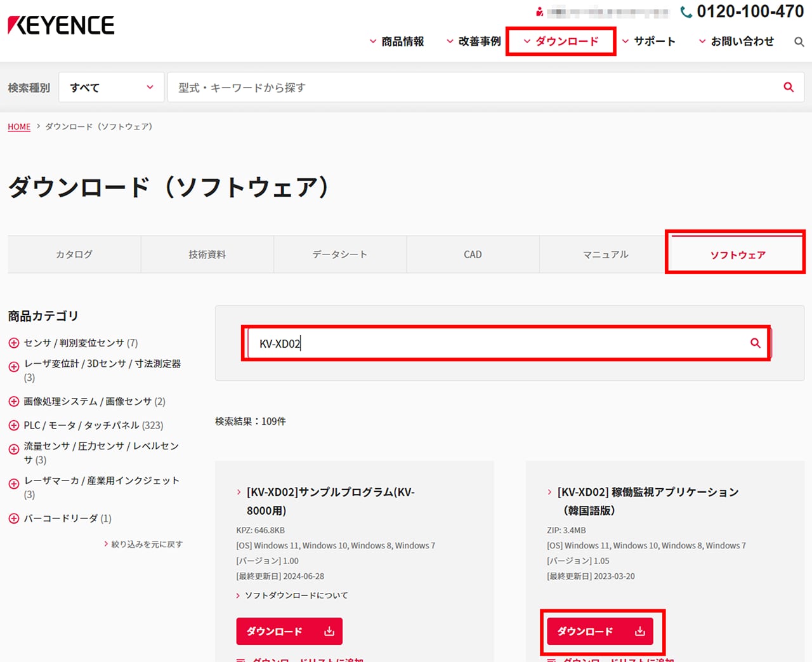
Task: Switch to the カタログ tab
Action: [74, 255]
